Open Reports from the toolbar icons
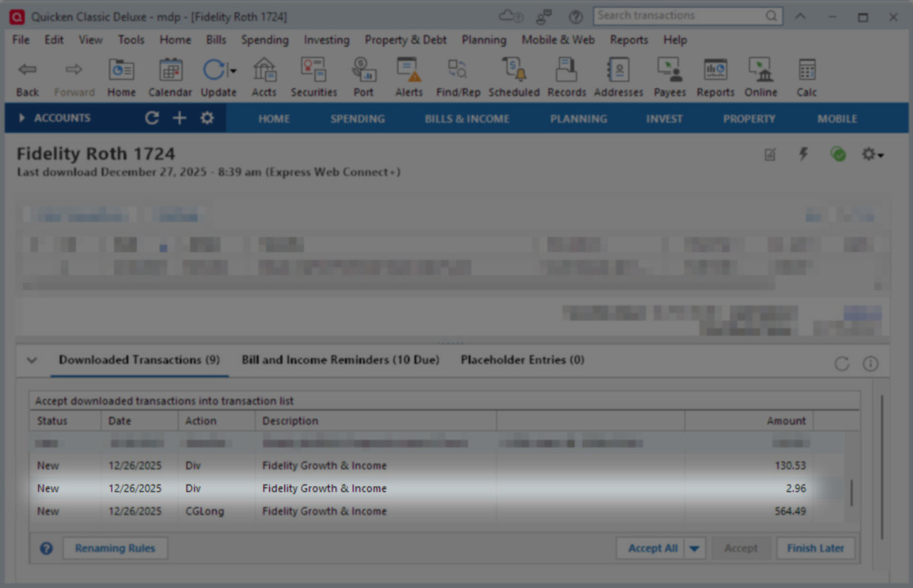 [715, 77]
